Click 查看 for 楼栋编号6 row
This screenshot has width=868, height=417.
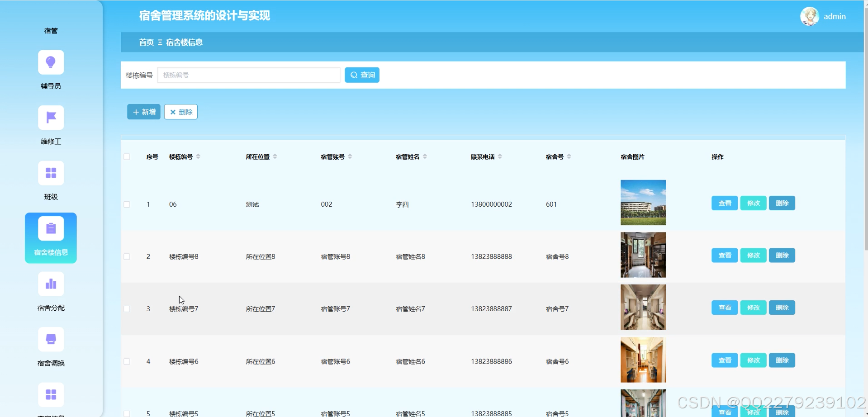[x=725, y=360]
